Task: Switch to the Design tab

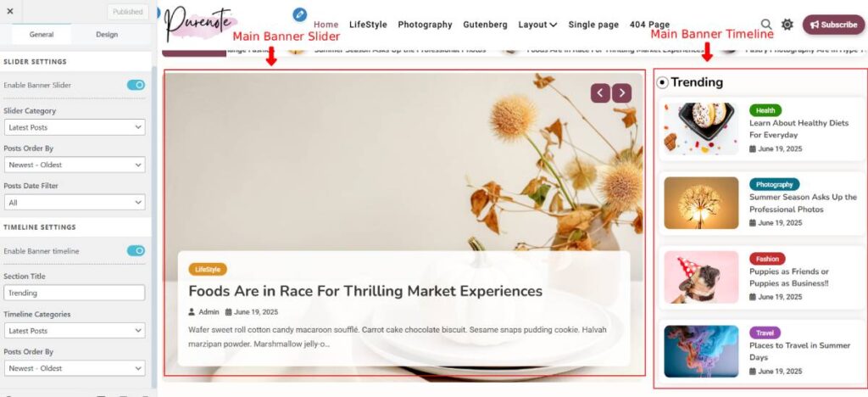Action: (107, 34)
